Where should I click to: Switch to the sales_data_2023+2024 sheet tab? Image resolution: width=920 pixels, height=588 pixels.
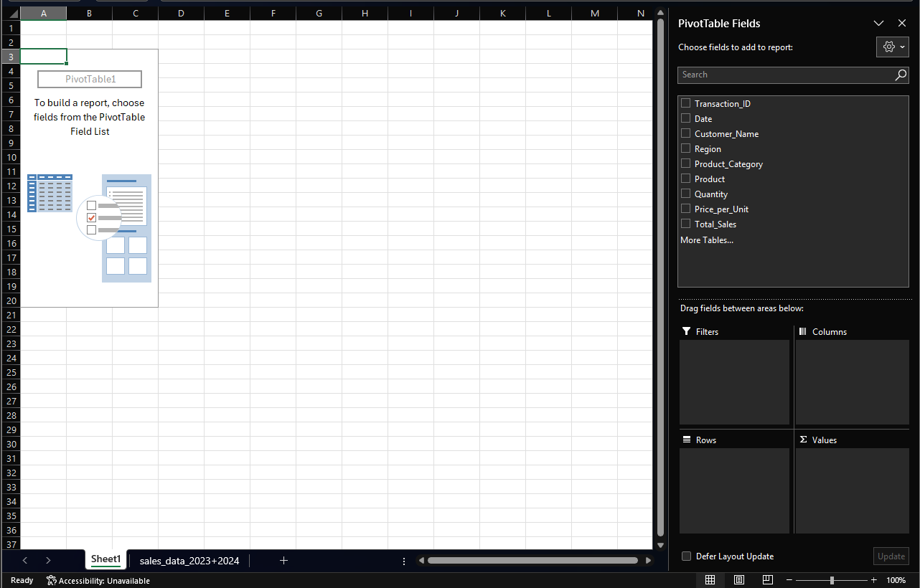(189, 561)
